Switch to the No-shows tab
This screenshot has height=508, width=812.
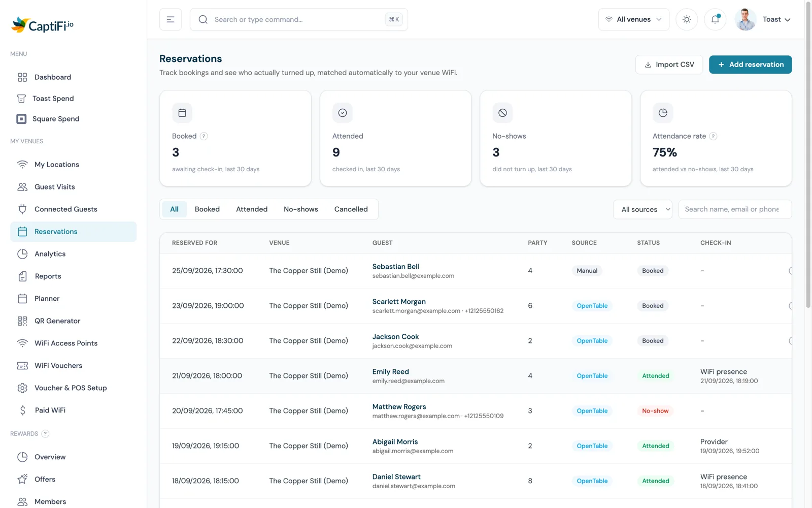301,209
